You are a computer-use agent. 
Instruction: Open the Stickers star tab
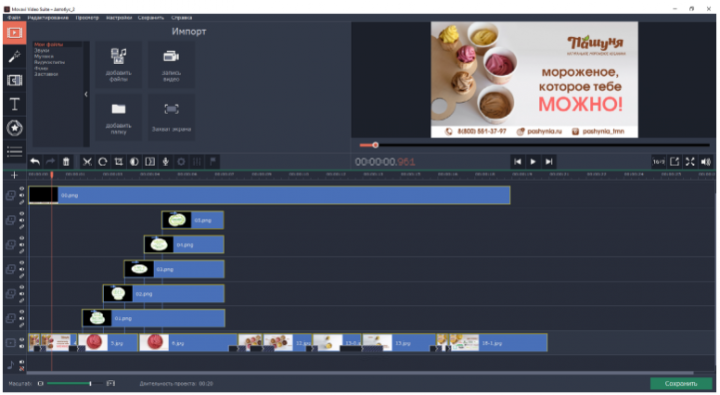point(15,128)
